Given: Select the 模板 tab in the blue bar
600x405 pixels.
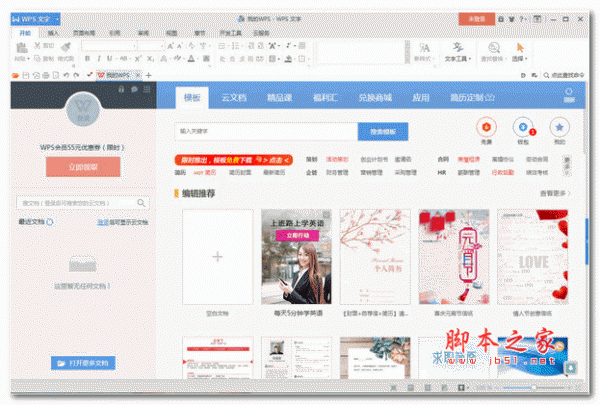Looking at the screenshot, I should click(x=192, y=98).
